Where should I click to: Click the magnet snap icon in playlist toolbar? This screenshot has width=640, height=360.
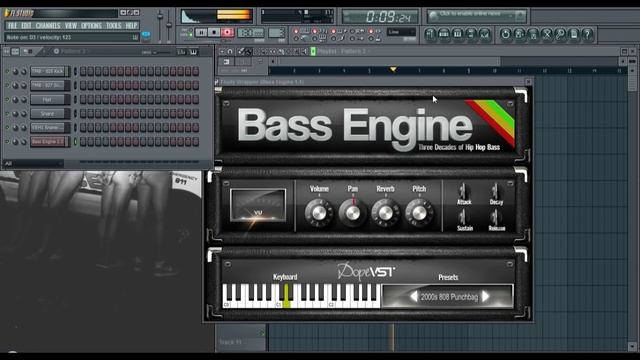tap(230, 51)
